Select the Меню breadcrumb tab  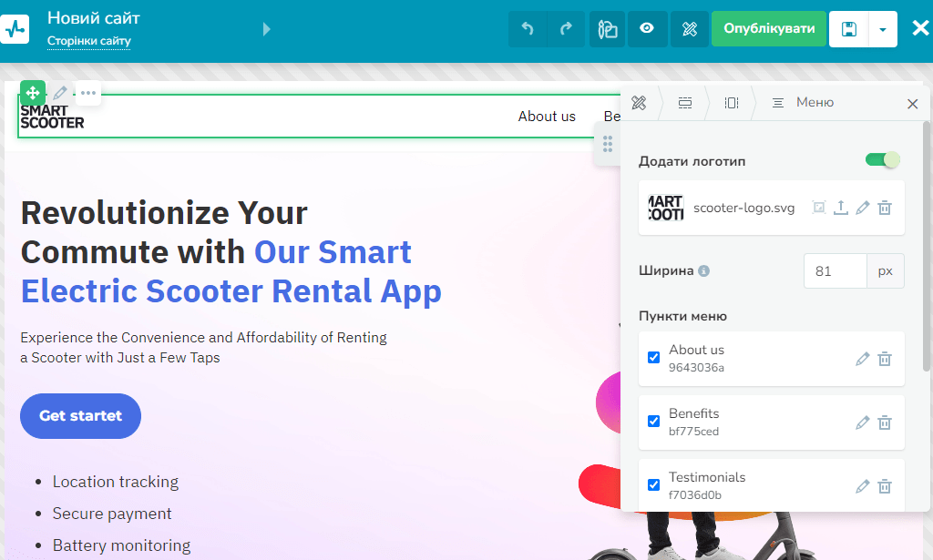tap(804, 103)
